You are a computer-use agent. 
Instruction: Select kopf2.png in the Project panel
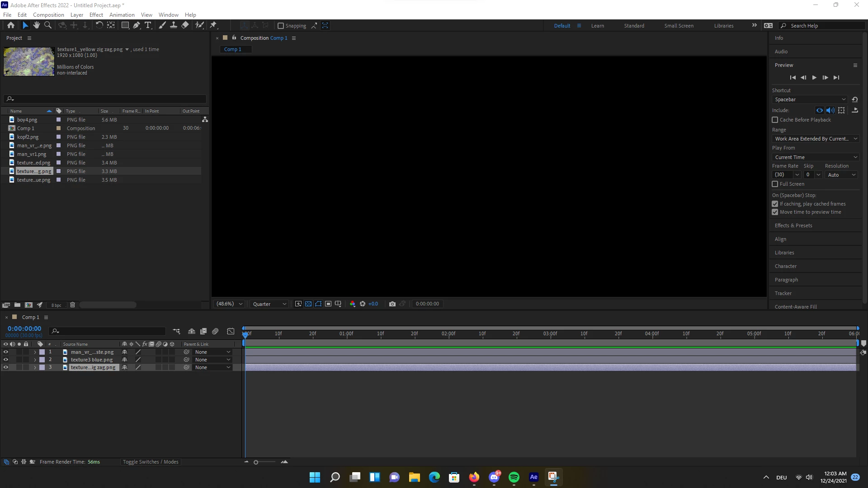coord(28,137)
